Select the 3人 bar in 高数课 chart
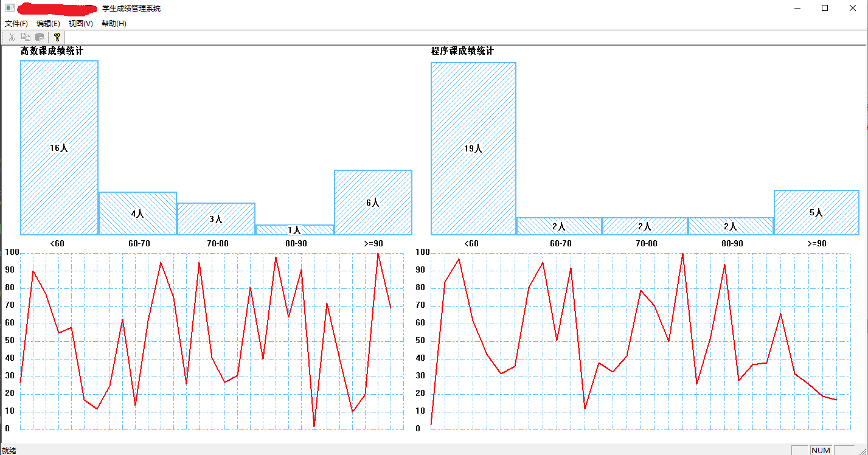This screenshot has width=868, height=455. [216, 219]
